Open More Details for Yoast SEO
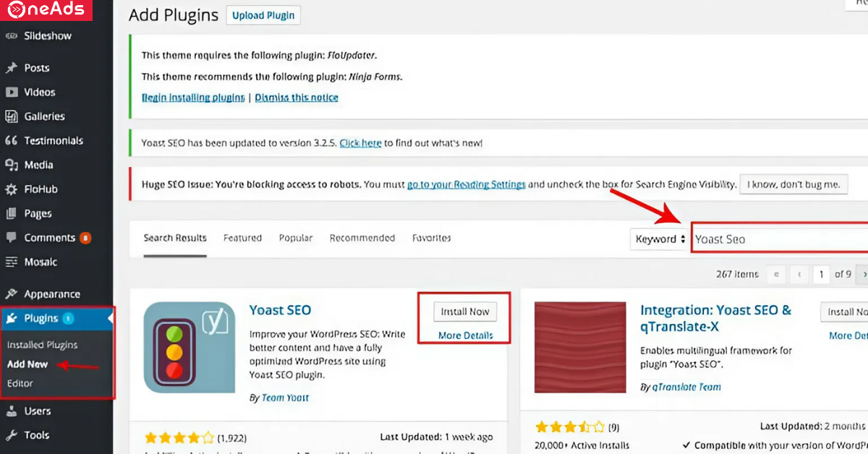This screenshot has height=454, width=868. (465, 335)
